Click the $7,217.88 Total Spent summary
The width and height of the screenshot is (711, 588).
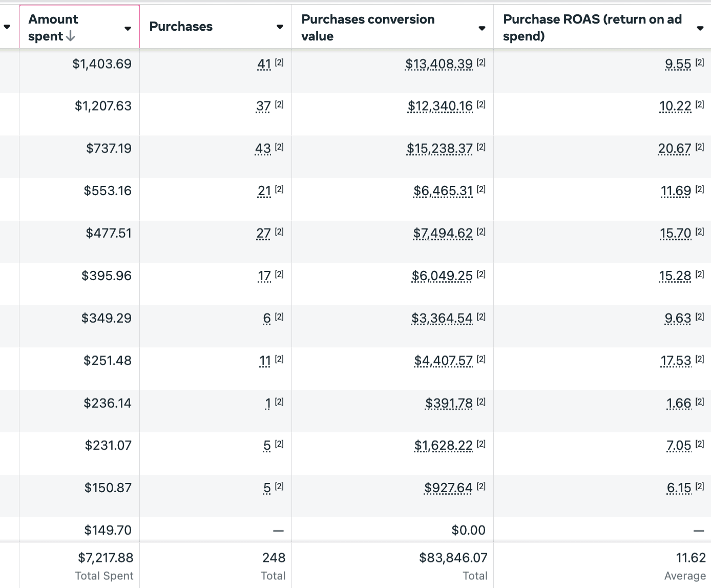106,558
